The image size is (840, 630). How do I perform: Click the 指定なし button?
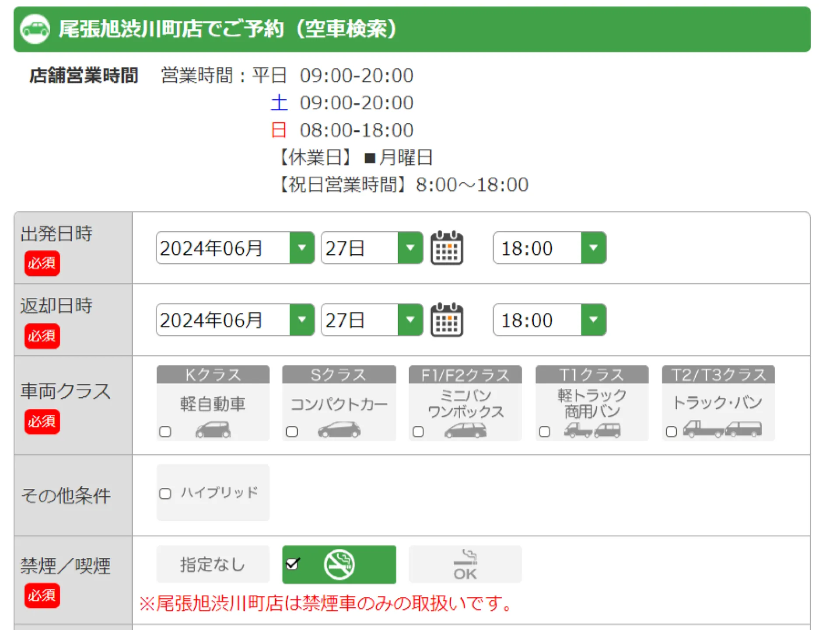coord(213,564)
